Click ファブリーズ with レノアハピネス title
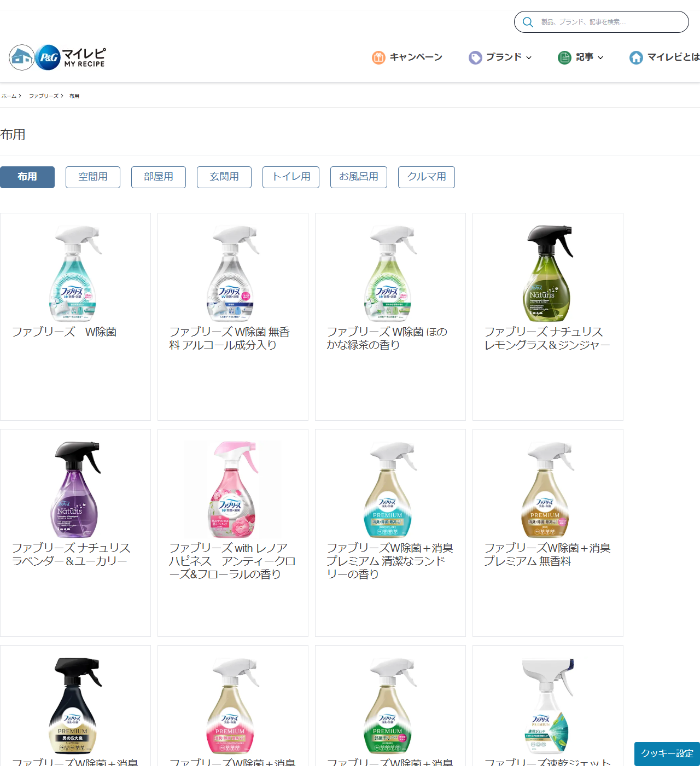The image size is (700, 766). [232, 561]
